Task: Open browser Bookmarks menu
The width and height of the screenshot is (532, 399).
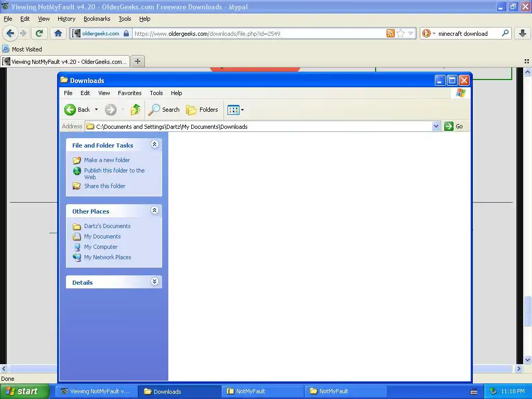Action: tap(97, 19)
